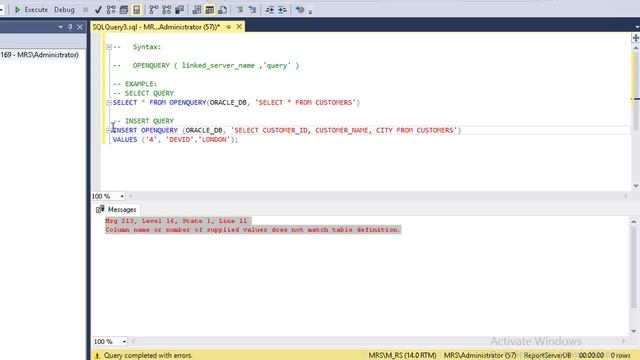Open the editor zoom 100 % dropdown
The width and height of the screenshot is (640, 360).
tap(122, 196)
